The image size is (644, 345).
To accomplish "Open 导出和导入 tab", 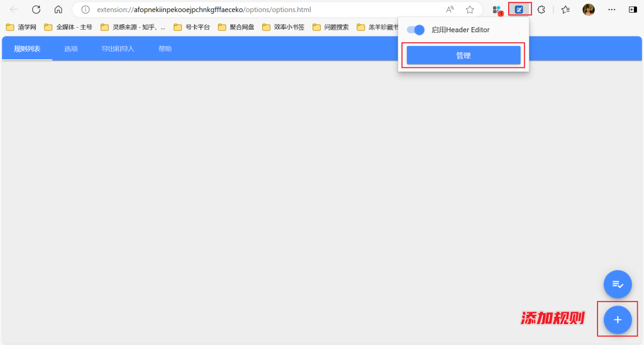I will [x=118, y=48].
